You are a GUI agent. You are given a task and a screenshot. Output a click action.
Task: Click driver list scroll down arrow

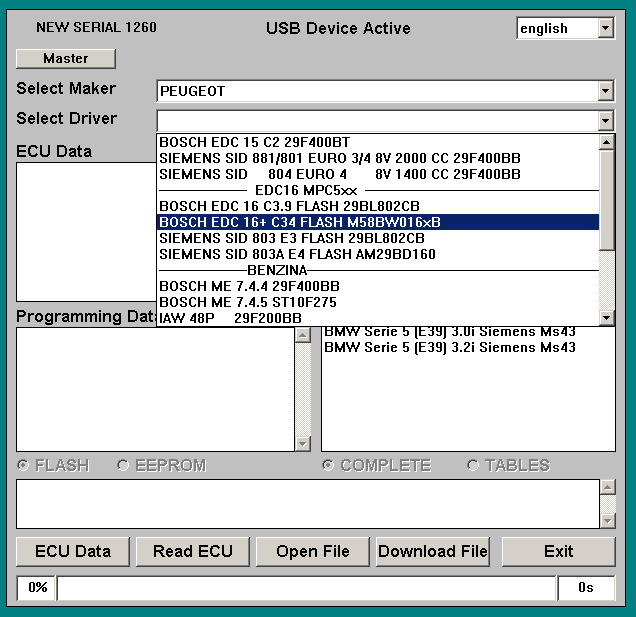(x=607, y=318)
